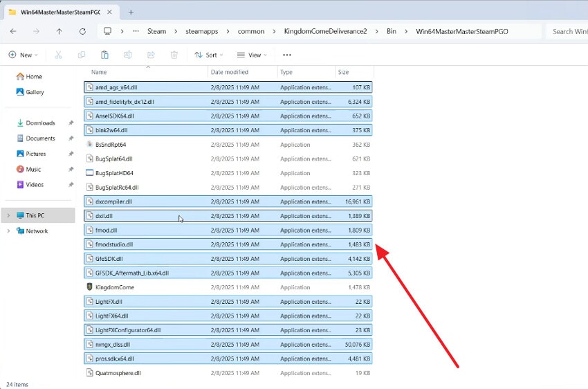This screenshot has height=389, width=588.
Task: Expand the Network tree node
Action: tap(8, 231)
